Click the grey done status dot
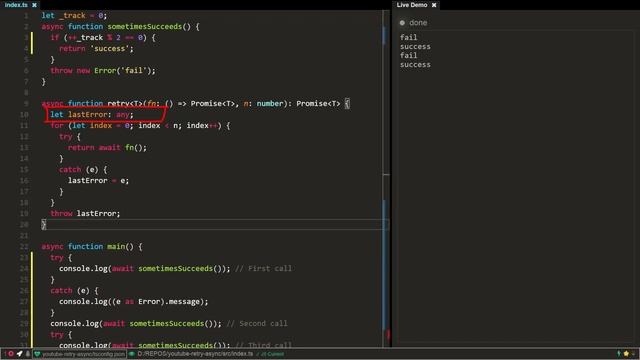The image size is (640, 360). click(402, 23)
